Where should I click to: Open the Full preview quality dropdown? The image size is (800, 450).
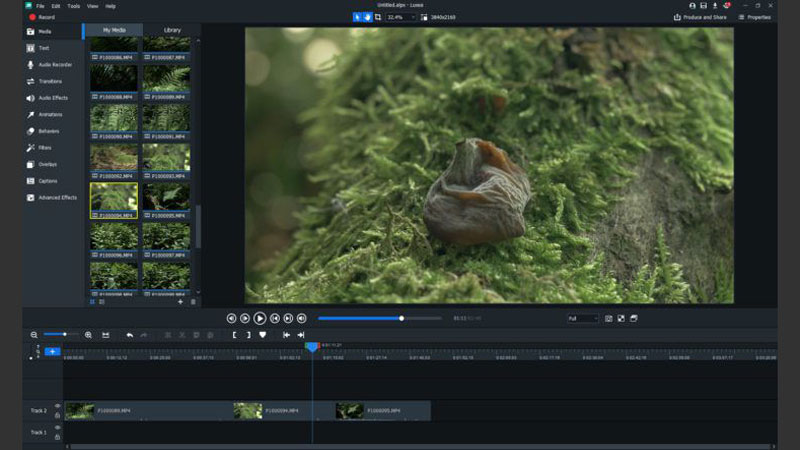[582, 318]
